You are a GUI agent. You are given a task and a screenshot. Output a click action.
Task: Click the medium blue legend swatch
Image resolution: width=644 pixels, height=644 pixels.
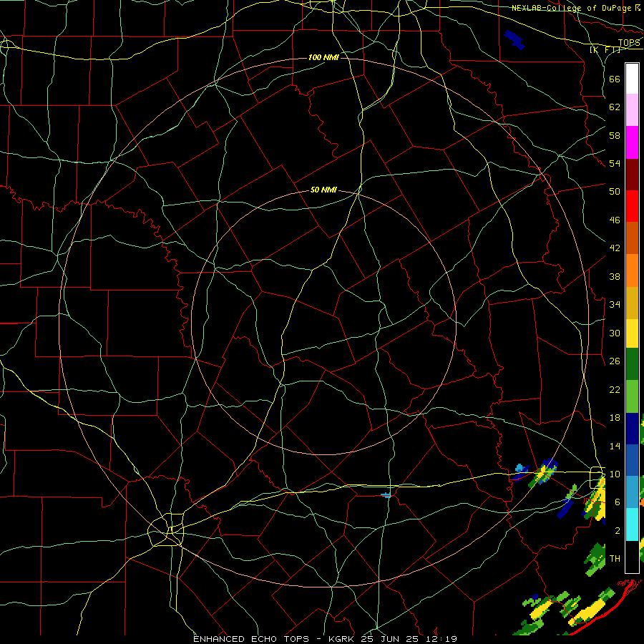[632, 460]
